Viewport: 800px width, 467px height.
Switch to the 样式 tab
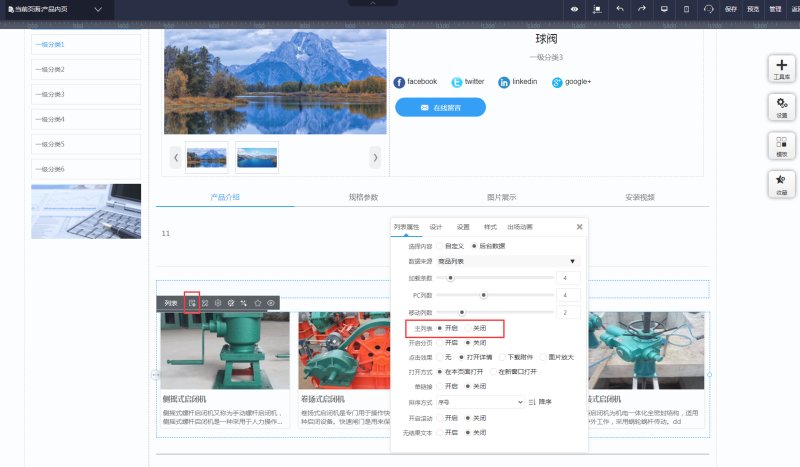point(490,227)
